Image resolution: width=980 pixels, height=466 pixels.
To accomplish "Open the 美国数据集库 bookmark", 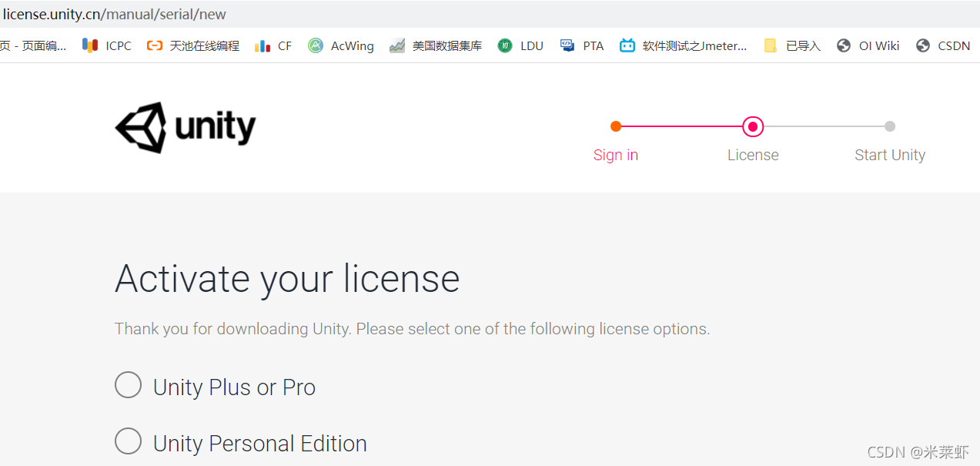I will point(436,45).
